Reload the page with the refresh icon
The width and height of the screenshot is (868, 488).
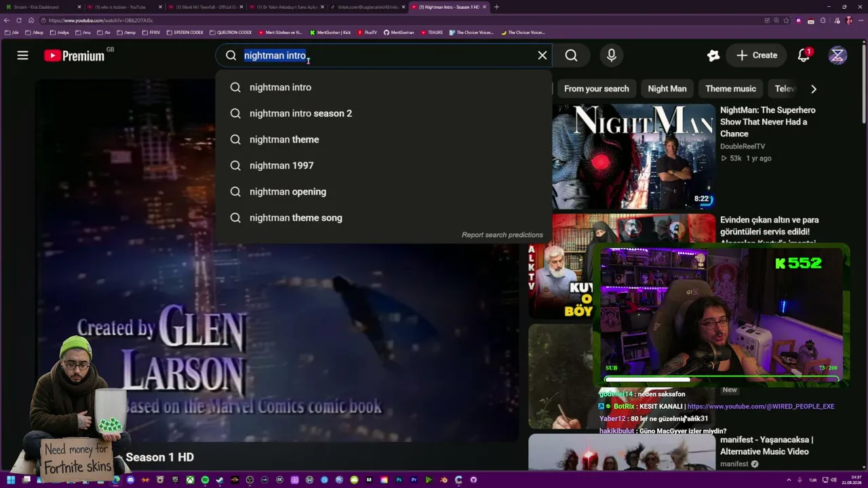pyautogui.click(x=19, y=20)
